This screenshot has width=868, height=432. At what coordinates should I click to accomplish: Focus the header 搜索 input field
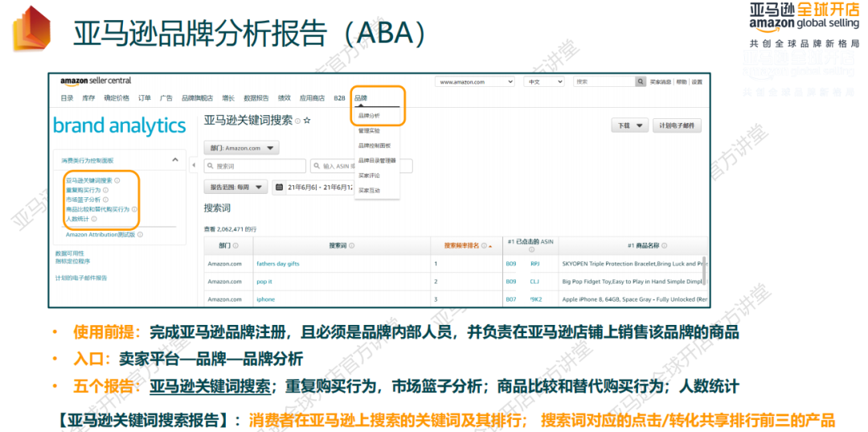coord(604,81)
